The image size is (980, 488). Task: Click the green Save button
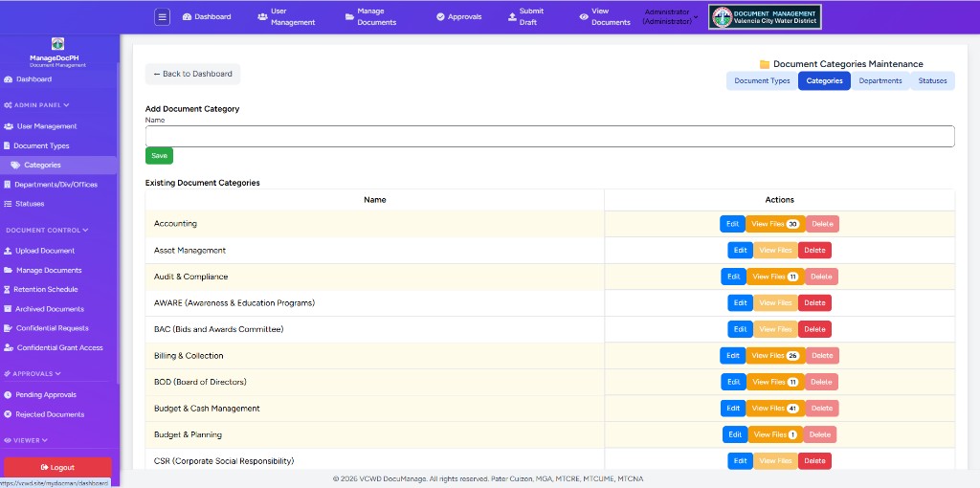(160, 156)
